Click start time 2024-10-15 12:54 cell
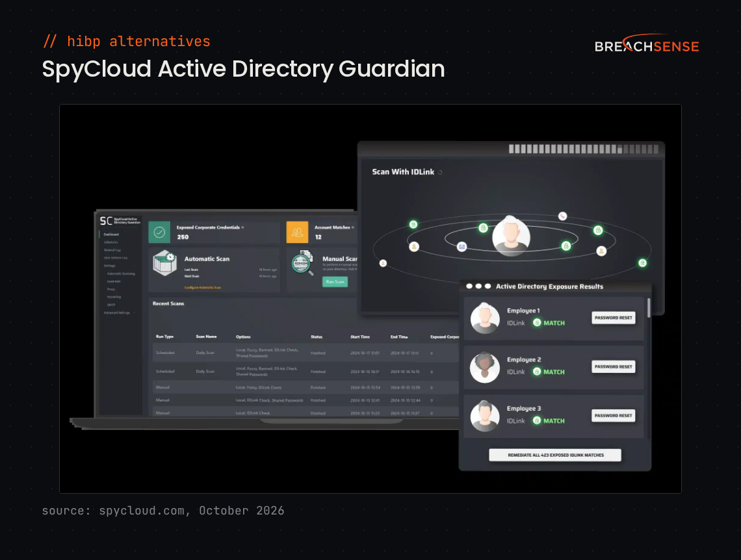 click(365, 388)
